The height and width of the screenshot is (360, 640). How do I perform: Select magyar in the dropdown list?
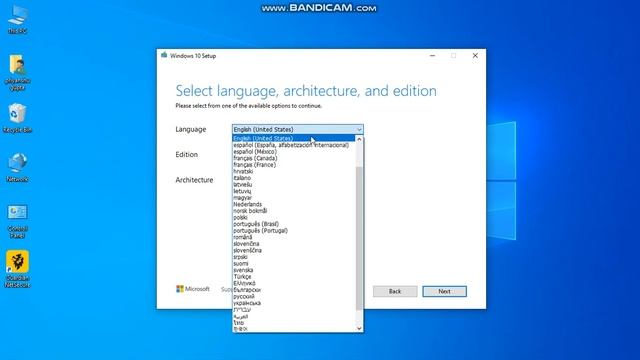click(294, 198)
